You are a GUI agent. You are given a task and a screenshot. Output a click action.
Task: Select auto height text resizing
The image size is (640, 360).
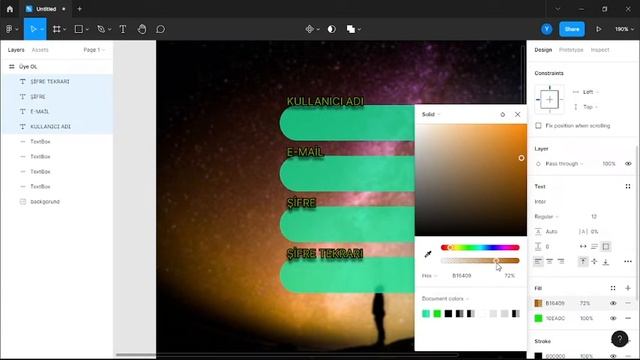594,247
